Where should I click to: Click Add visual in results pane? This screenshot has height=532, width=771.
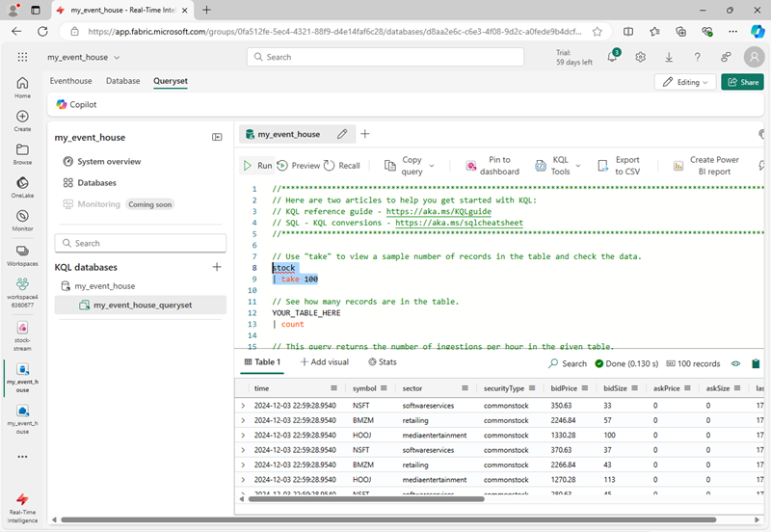(x=325, y=361)
